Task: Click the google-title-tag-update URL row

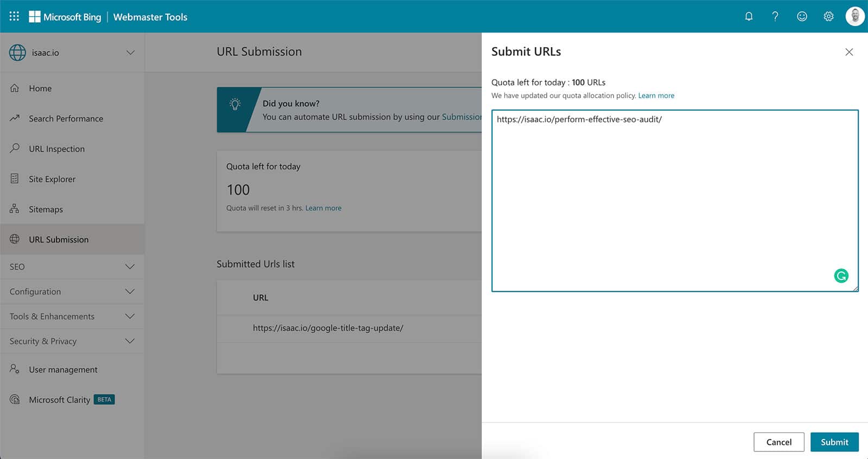Action: click(x=349, y=328)
